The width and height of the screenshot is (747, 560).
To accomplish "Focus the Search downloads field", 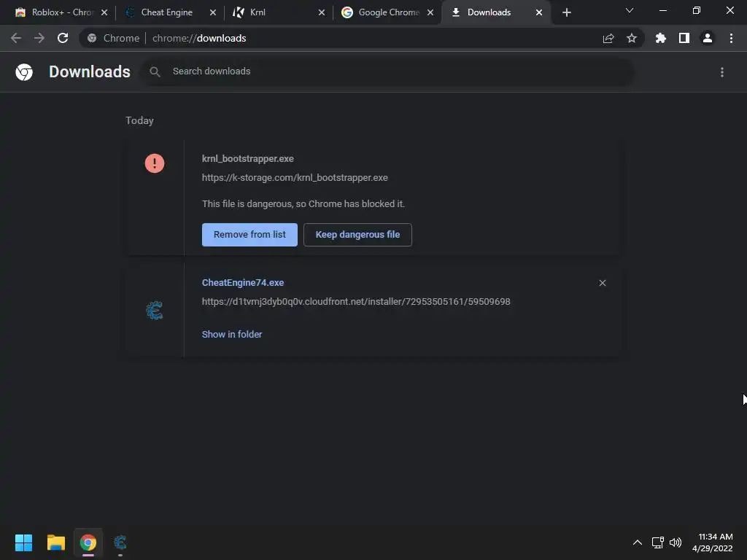I will [x=388, y=72].
